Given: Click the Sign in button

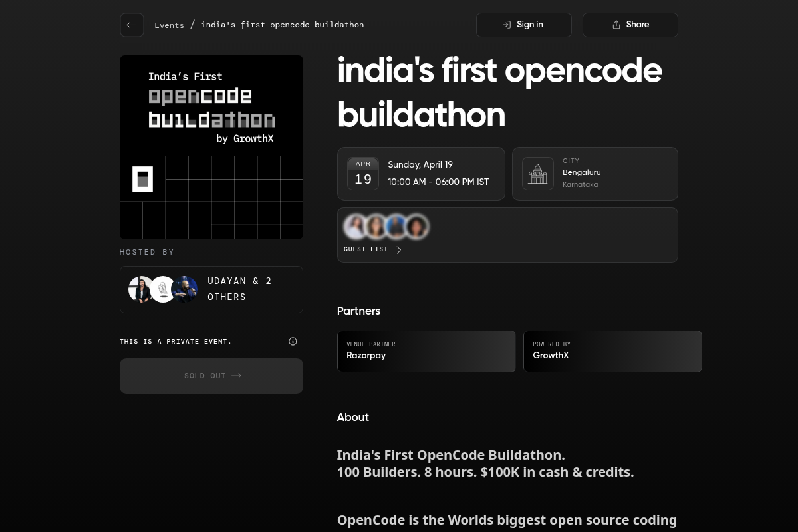Looking at the screenshot, I should pyautogui.click(x=523, y=25).
